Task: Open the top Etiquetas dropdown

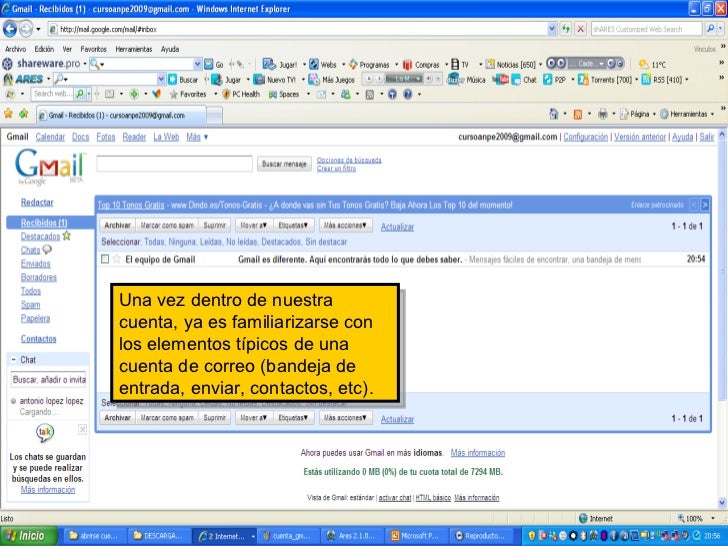Action: coord(293,225)
